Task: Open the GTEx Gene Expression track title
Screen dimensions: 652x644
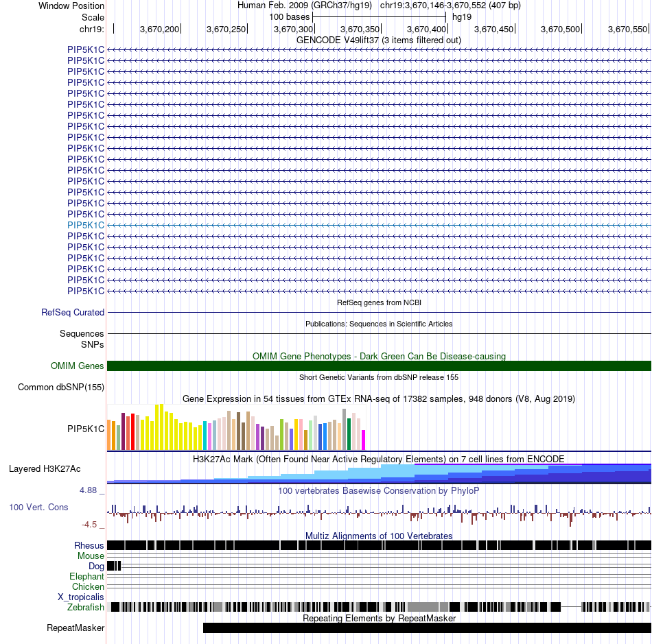Action: point(379,399)
